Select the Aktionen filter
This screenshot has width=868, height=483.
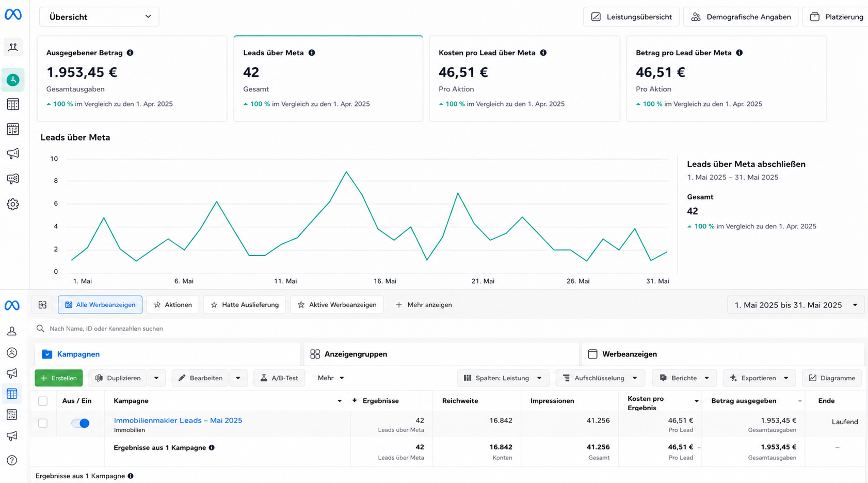tap(173, 305)
